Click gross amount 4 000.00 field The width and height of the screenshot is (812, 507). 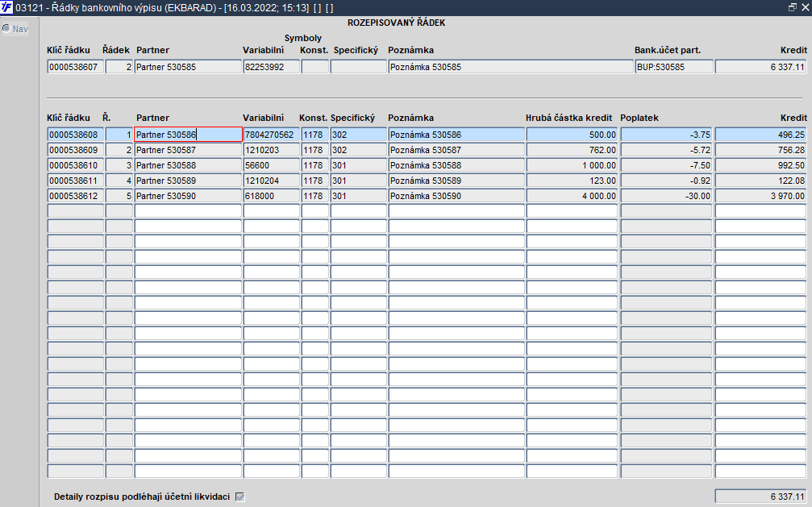(572, 197)
